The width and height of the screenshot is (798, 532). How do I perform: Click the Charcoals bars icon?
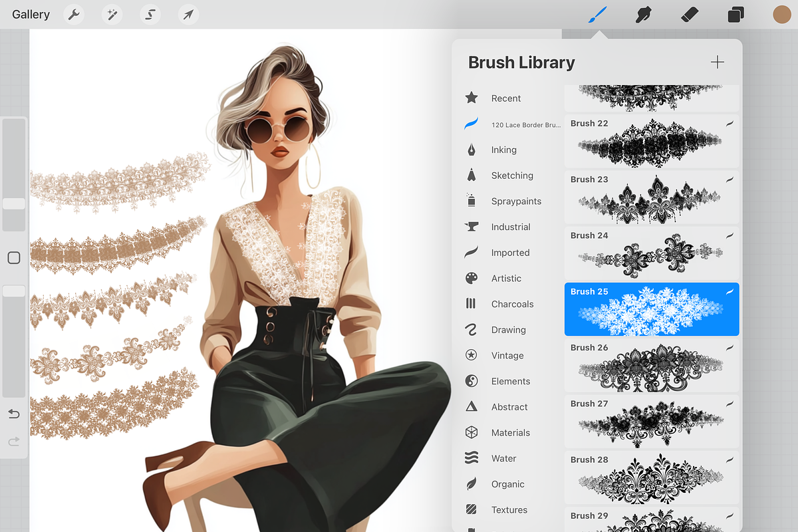[471, 304]
